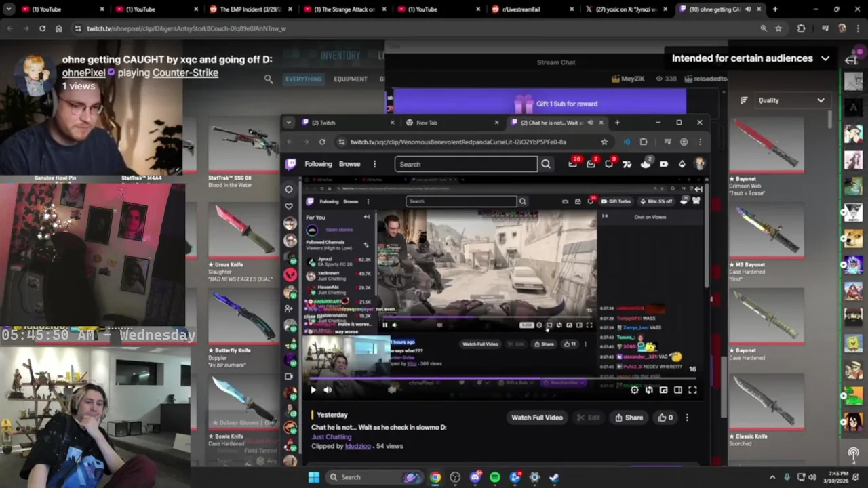This screenshot has width=868, height=488.
Task: Open the Get Bits diamond icon
Action: coord(682,164)
